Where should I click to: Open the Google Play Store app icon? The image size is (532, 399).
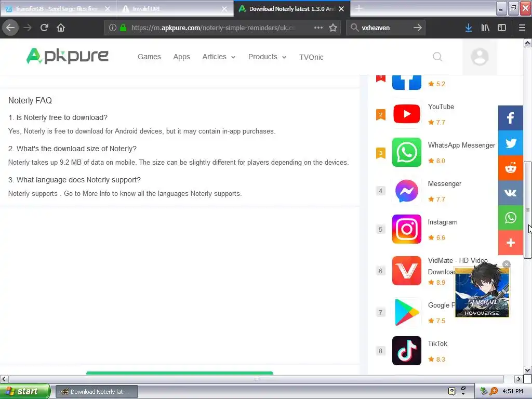(x=406, y=312)
